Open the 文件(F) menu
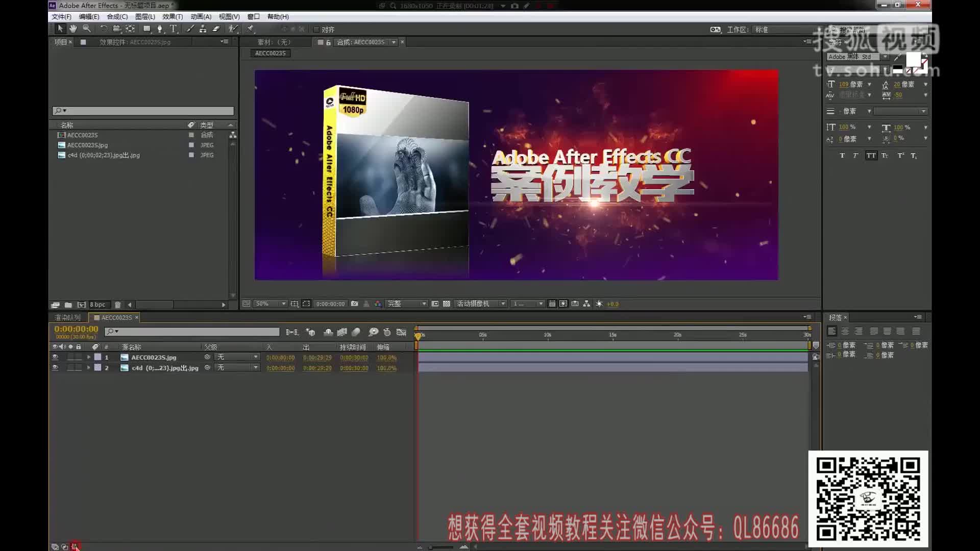 click(x=61, y=17)
